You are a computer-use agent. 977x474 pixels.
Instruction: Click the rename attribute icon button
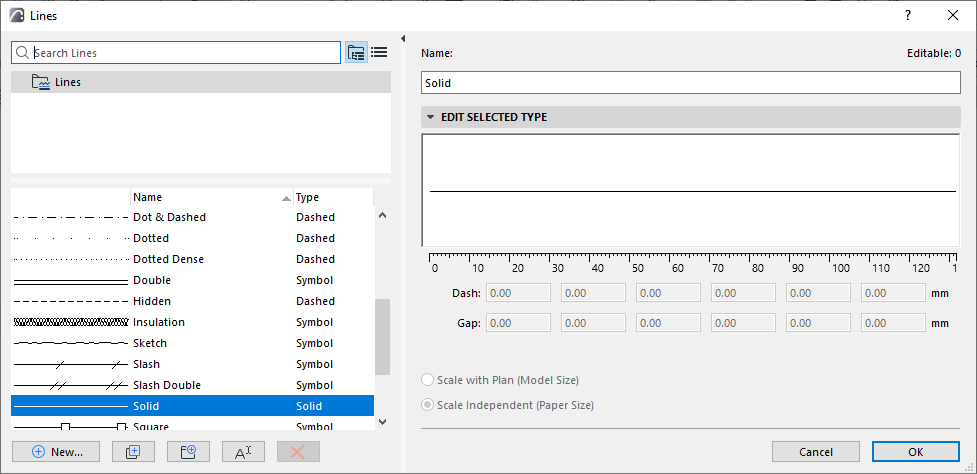click(x=242, y=451)
